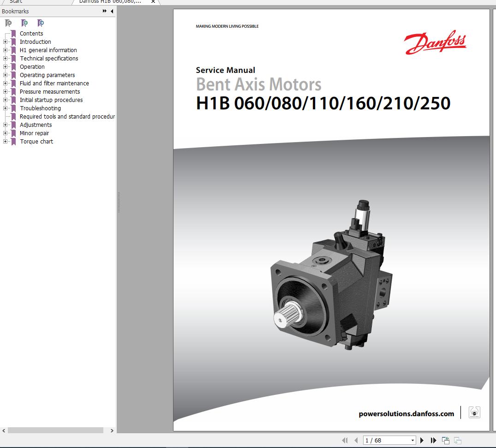Switch to the Start tab
496x448 pixels.
coord(16,2)
